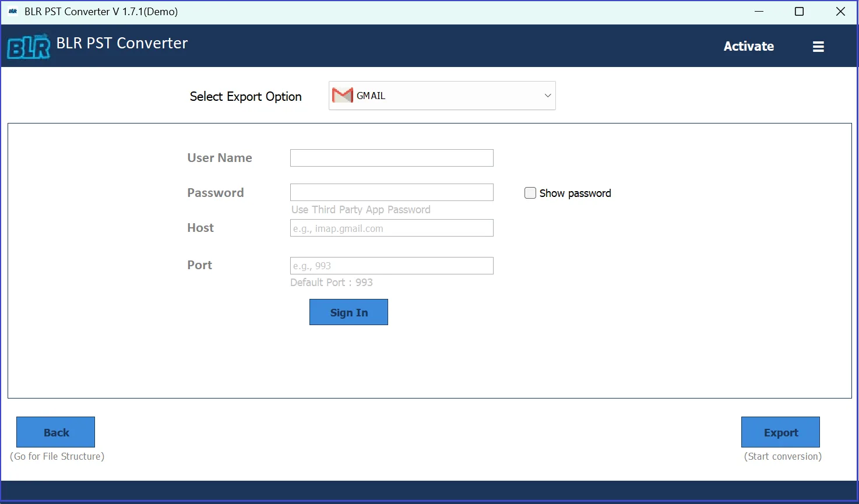Screen dimensions: 859x504
Task: Select the Host field showing imap.gmail.com hint
Action: point(391,228)
